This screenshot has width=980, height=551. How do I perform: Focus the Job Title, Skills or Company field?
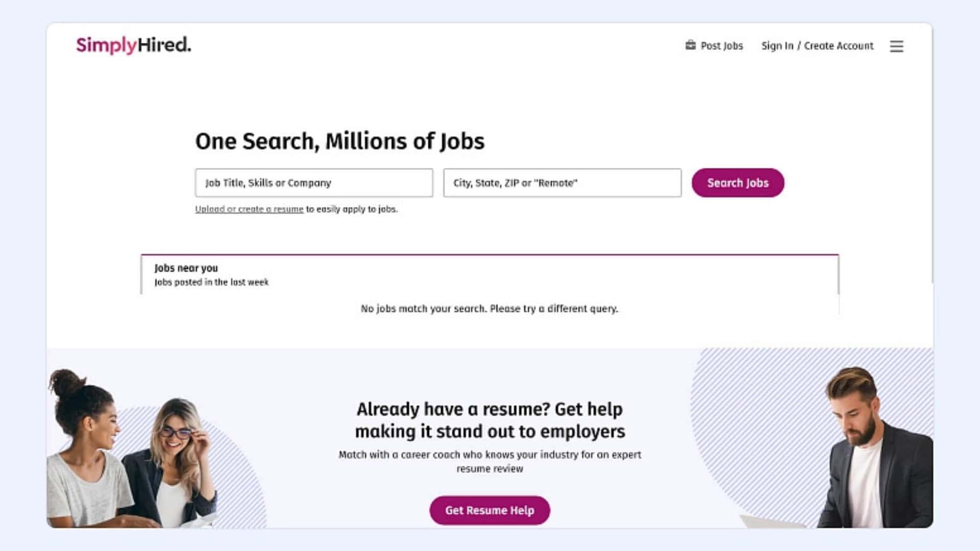click(x=313, y=183)
